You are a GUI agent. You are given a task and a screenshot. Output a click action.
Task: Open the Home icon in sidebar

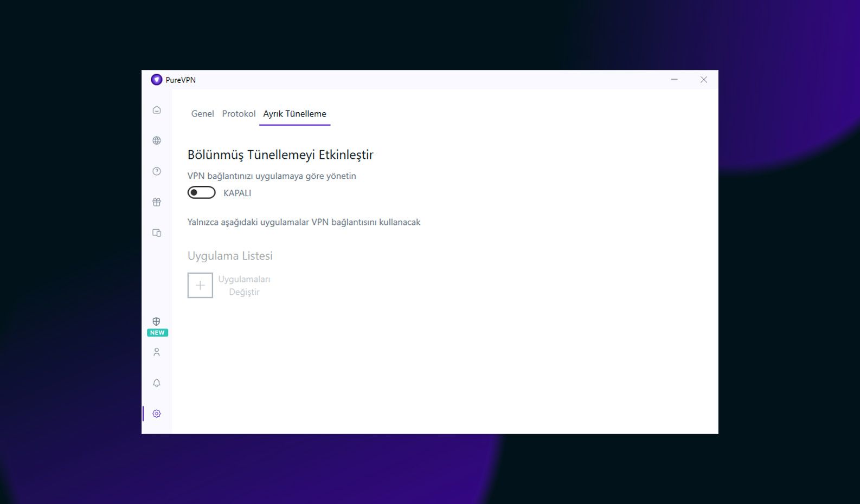point(157,110)
